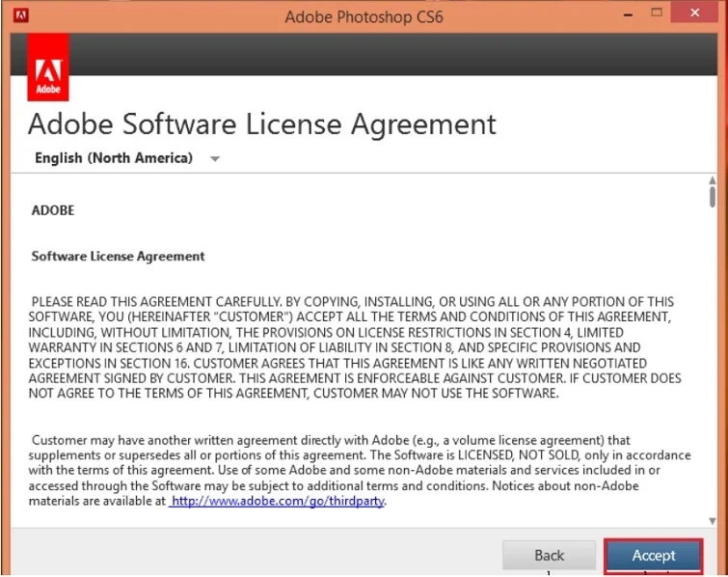
Task: Click the "Adobe Photoshop CS6" title bar text
Action: 364,17
